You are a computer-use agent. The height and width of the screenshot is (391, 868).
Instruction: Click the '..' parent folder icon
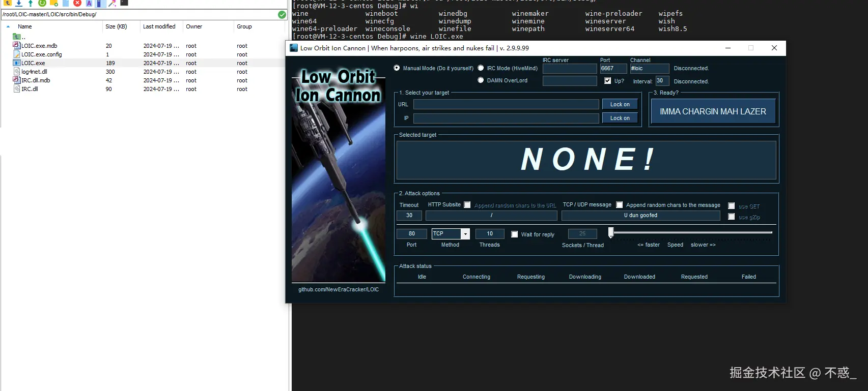point(16,37)
